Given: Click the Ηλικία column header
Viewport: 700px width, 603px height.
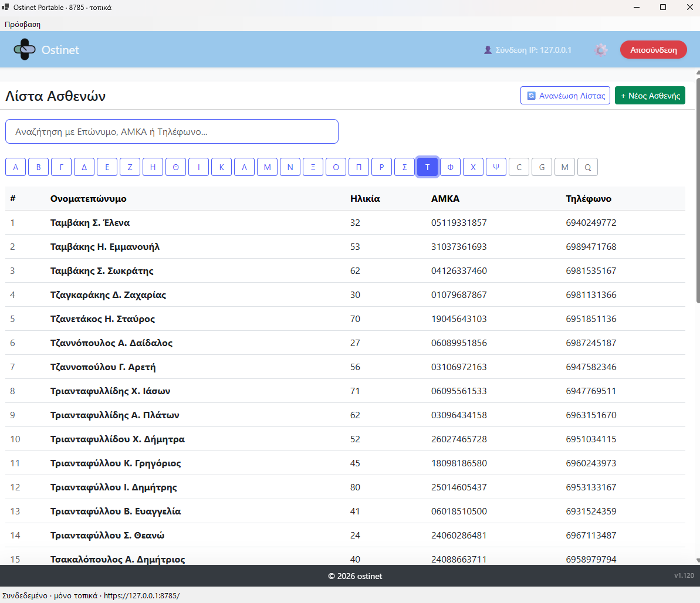Looking at the screenshot, I should [x=365, y=199].
